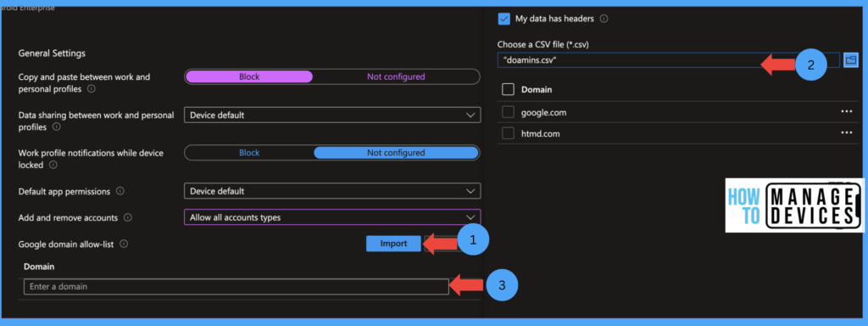
Task: Set Copy and paste to Not configured
Action: click(x=396, y=76)
